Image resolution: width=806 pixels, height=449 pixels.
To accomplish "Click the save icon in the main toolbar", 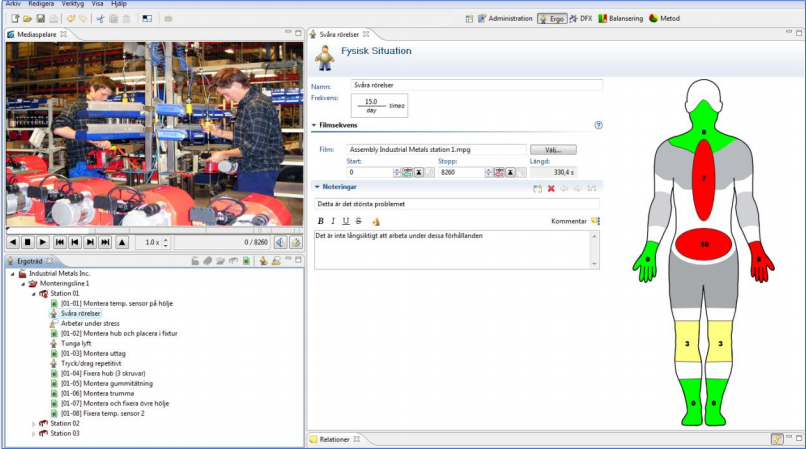I will 40,18.
